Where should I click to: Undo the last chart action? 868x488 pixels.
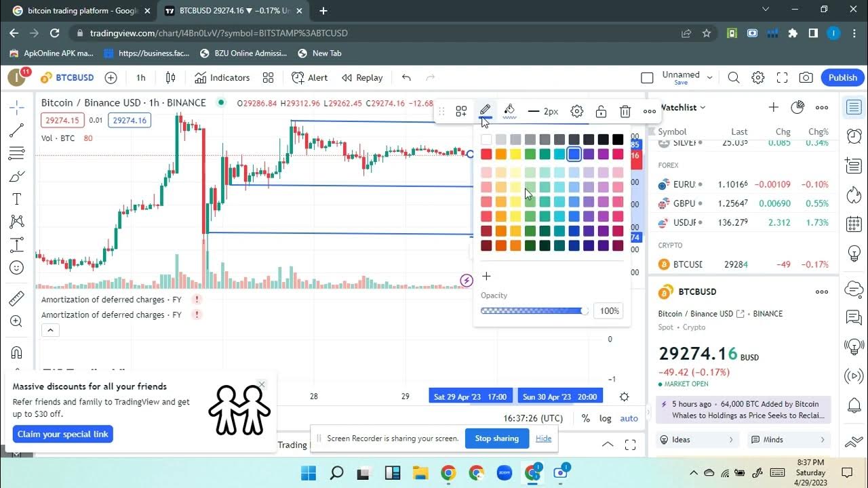point(406,78)
